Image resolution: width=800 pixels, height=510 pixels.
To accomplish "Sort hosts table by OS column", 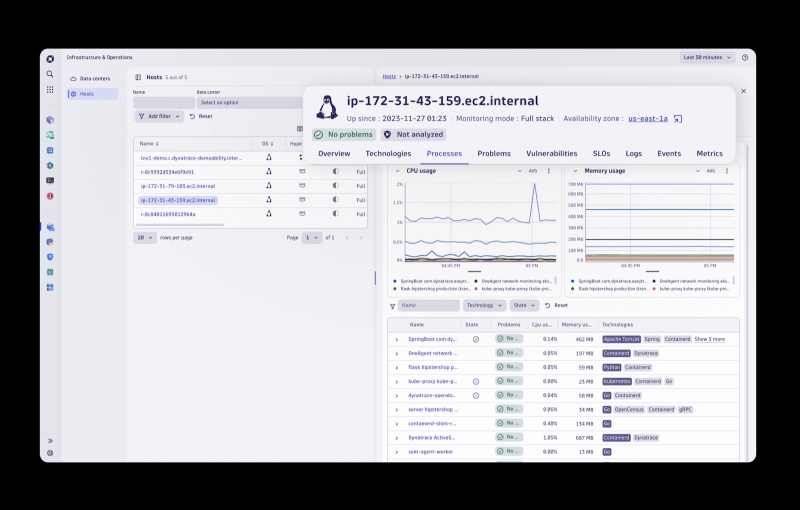I will click(267, 144).
